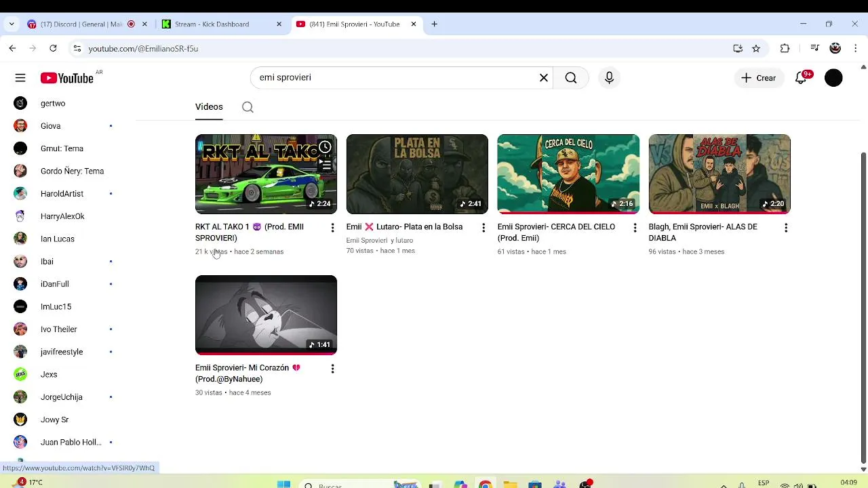Play the ALAS DE DIABLA thumbnail
This screenshot has width=868, height=488.
point(719,174)
